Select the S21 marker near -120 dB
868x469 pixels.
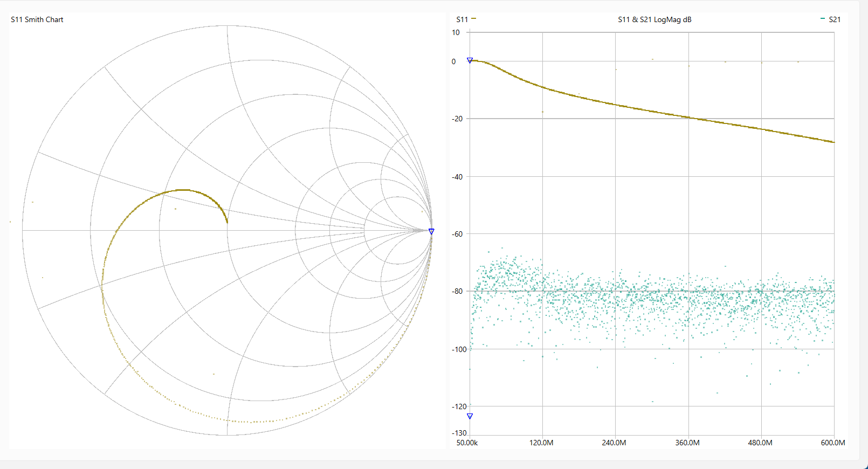pos(470,416)
